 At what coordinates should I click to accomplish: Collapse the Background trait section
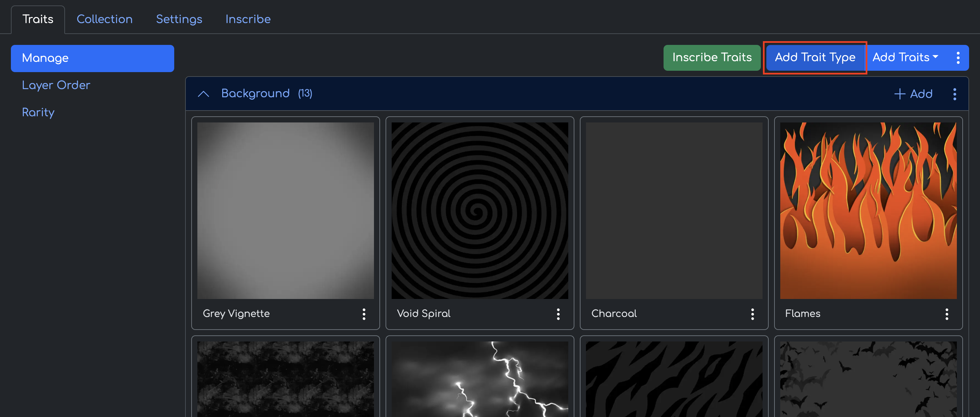pyautogui.click(x=203, y=94)
